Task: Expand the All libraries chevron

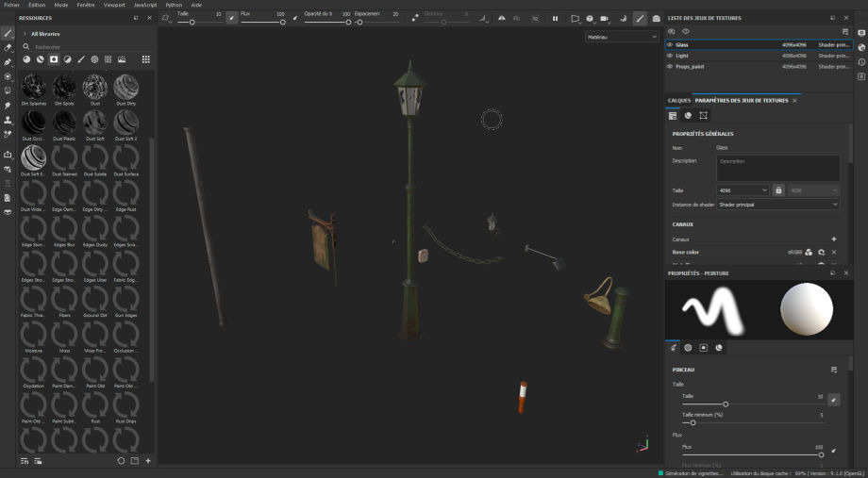Action: tap(25, 34)
